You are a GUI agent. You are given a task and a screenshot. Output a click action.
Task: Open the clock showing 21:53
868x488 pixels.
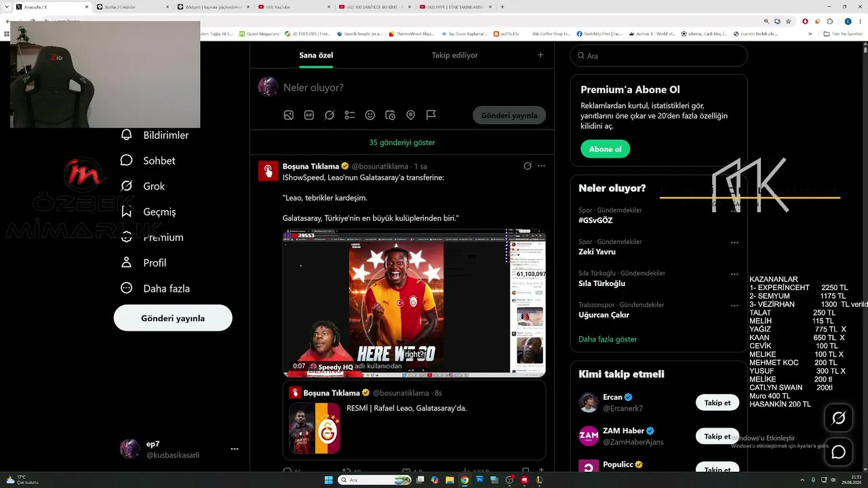(850, 480)
